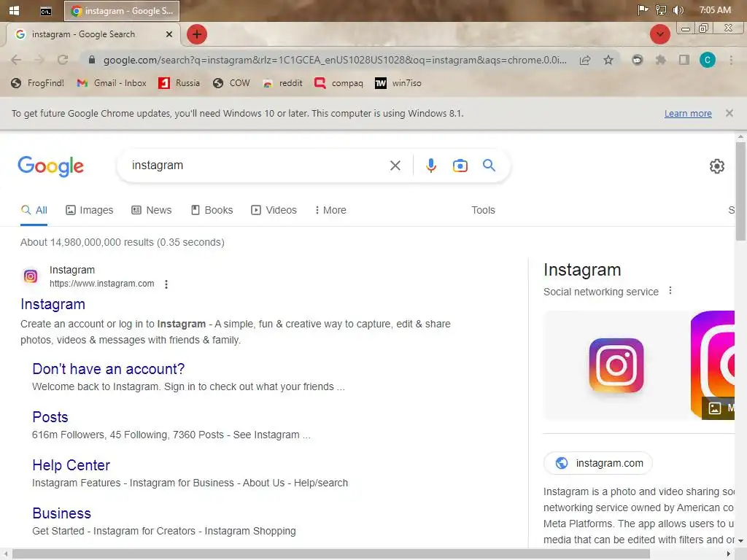Click the scroll right arrow
Image resolution: width=747 pixels, height=560 pixels.
click(x=729, y=554)
